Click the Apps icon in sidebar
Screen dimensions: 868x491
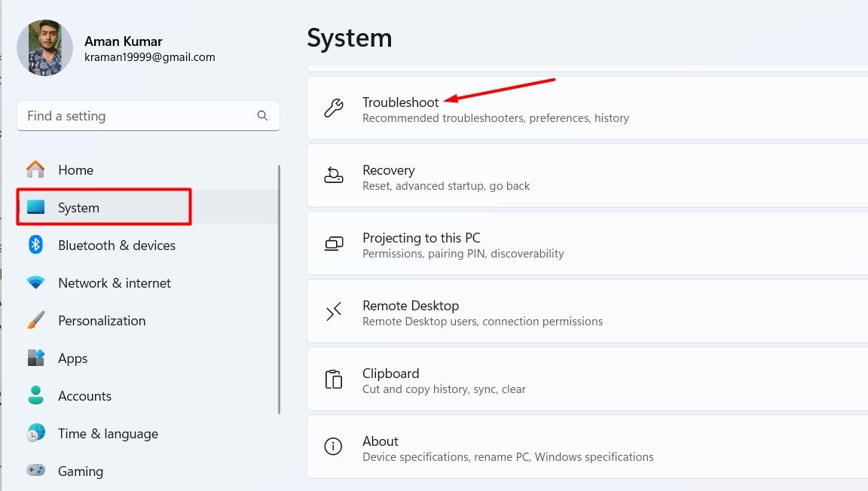(35, 358)
